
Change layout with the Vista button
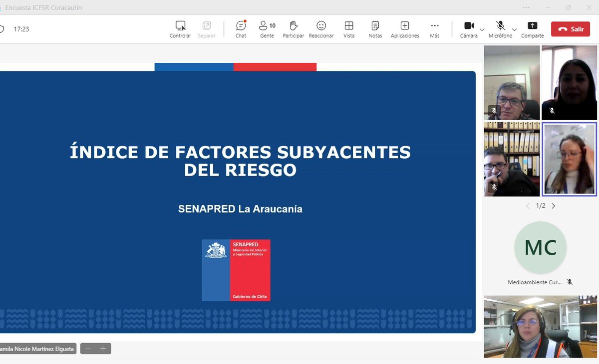(x=349, y=29)
